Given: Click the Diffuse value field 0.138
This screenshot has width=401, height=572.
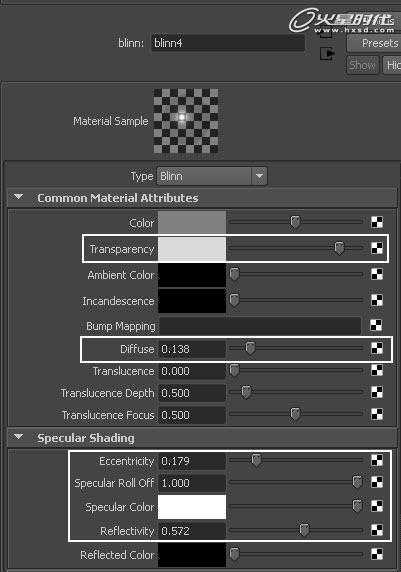Looking at the screenshot, I should [192, 349].
